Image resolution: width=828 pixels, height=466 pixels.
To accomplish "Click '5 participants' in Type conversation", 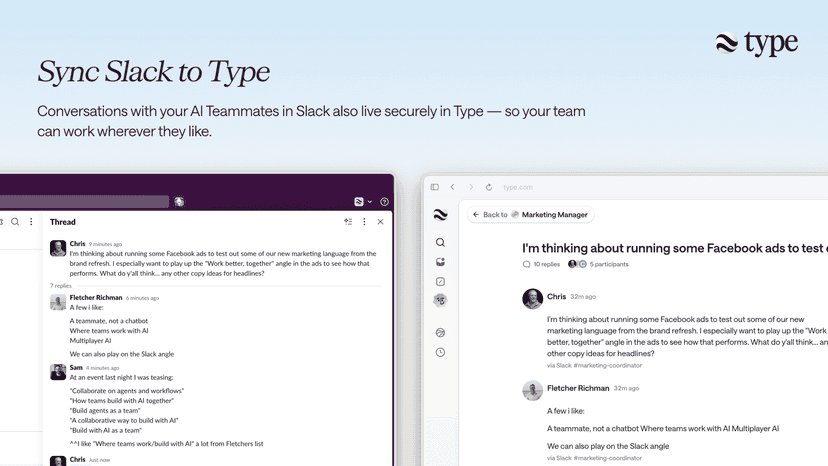I will click(609, 264).
